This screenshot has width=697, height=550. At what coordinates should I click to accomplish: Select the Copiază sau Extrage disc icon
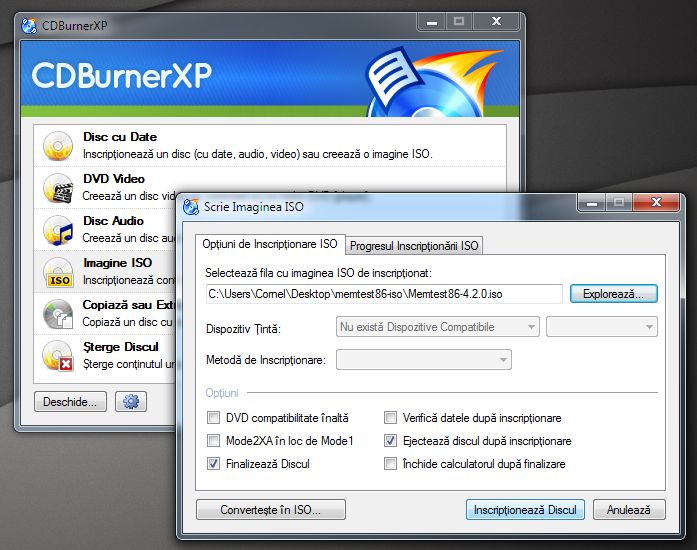(58, 314)
